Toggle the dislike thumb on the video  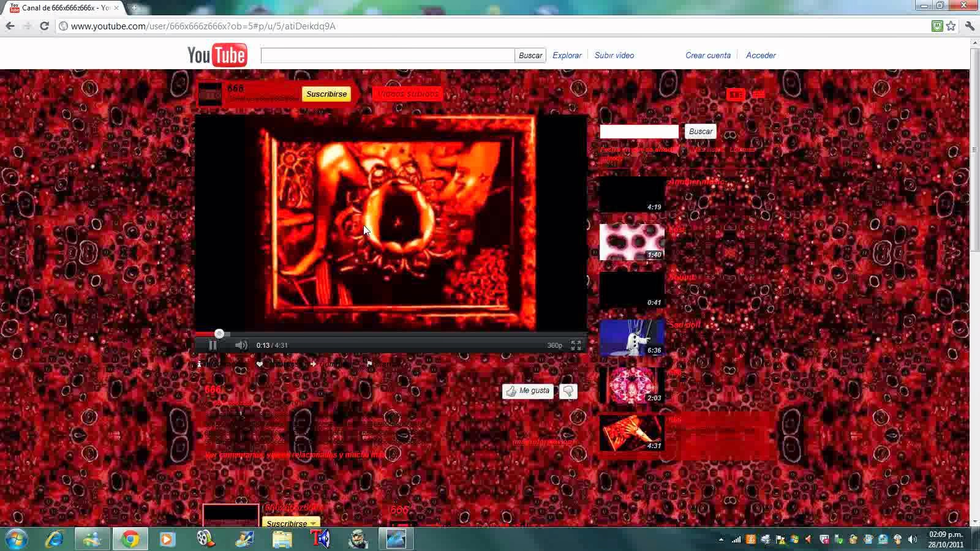(x=567, y=391)
